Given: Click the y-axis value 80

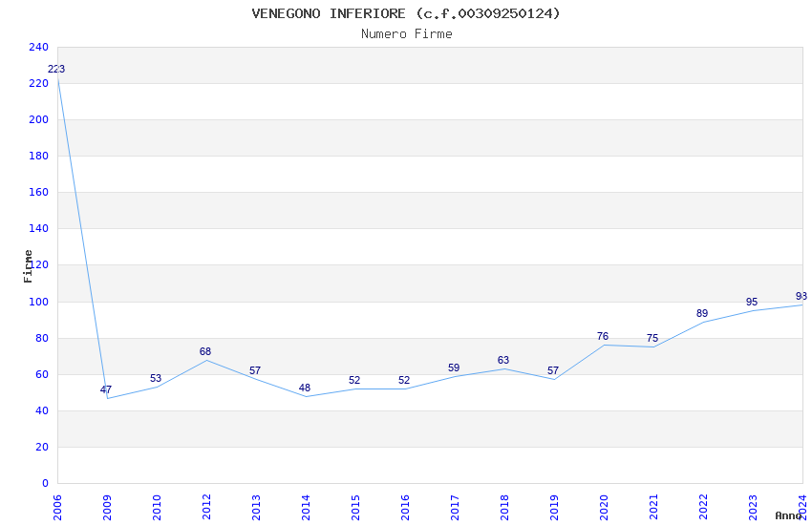Looking at the screenshot, I should tap(42, 338).
